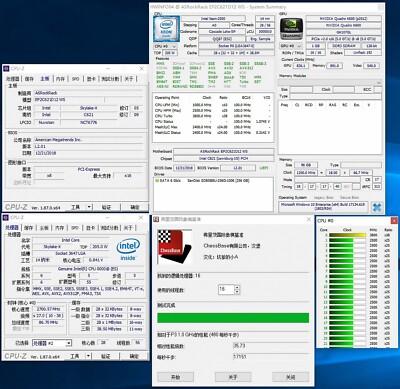Click the 确定 button in lower CPU-Z
This screenshot has width=400, height=389.
pos(134,356)
